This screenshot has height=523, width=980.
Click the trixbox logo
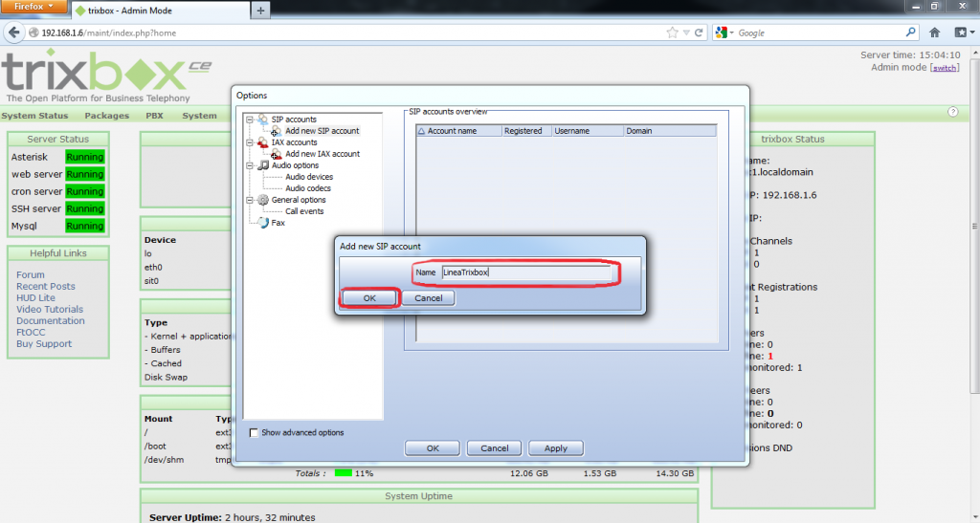tap(106, 76)
